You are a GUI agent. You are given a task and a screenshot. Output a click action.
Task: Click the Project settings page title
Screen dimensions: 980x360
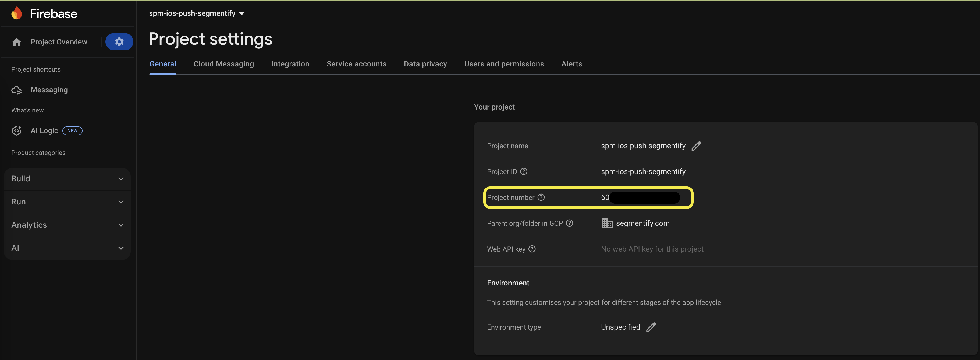(x=210, y=39)
